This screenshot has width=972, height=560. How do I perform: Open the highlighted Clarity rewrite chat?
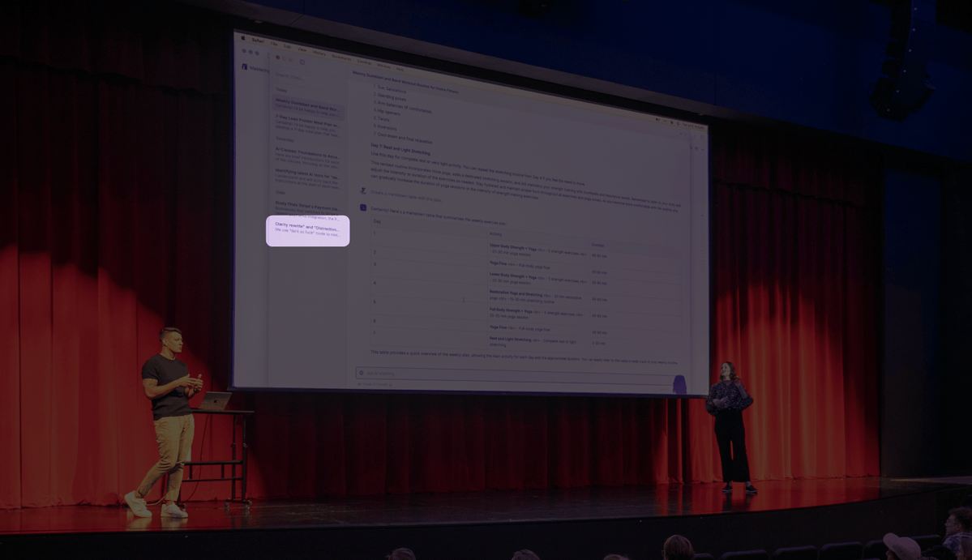point(308,230)
